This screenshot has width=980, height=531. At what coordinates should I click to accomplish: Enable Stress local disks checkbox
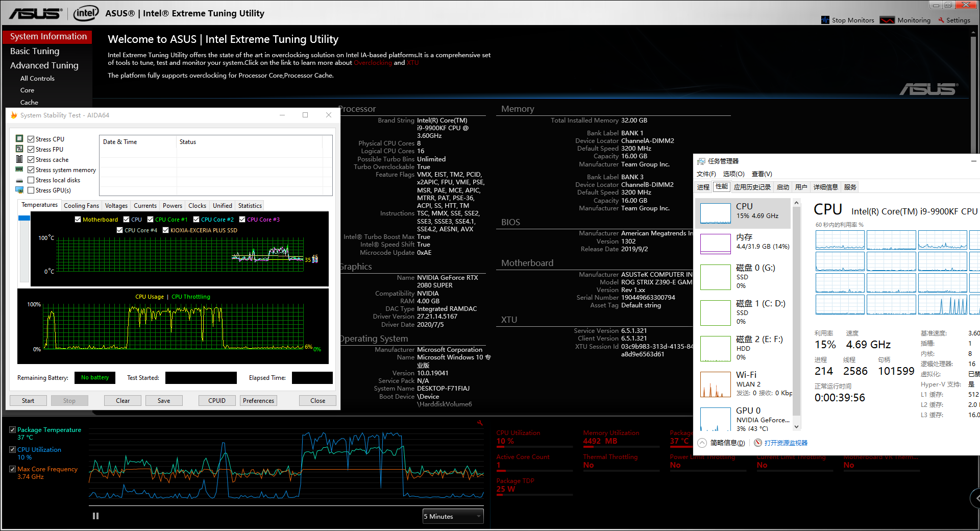tap(31, 180)
